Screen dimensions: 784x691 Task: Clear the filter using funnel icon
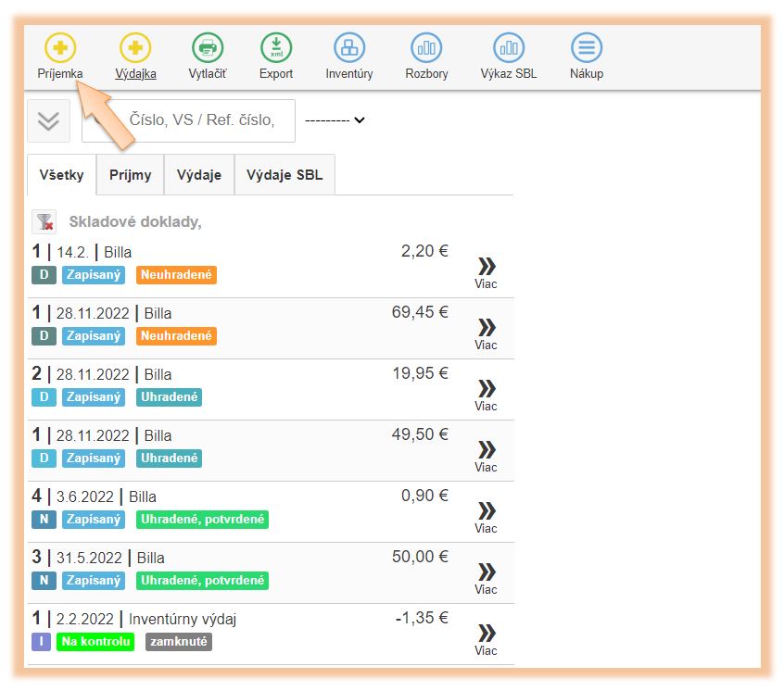[44, 221]
